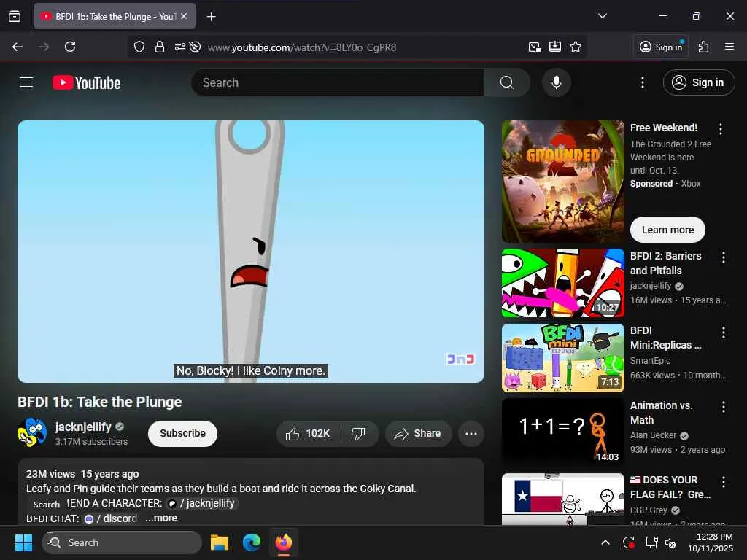Open site permissions icon in address bar
The width and height of the screenshot is (747, 560).
coord(179,47)
